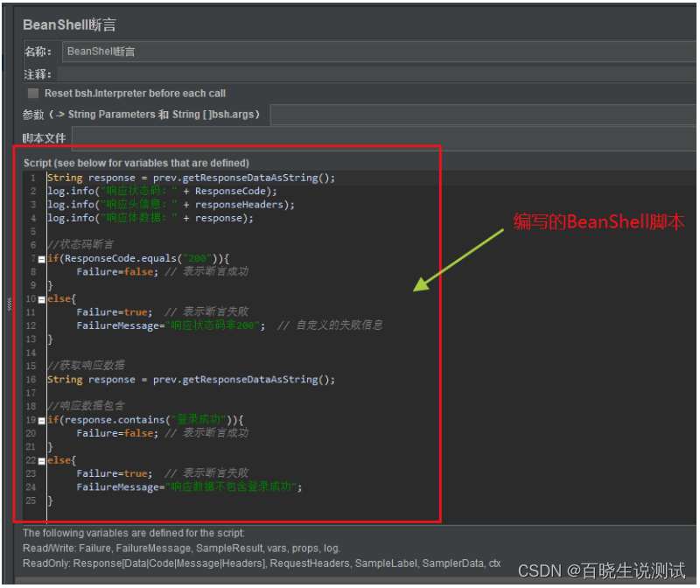Collapse the else block fold at line 22

pos(39,459)
